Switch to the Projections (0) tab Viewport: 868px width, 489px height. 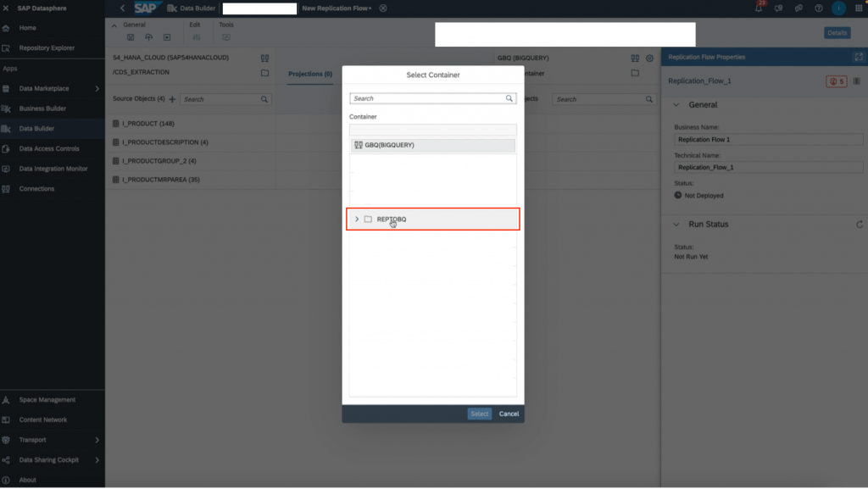[x=310, y=74]
